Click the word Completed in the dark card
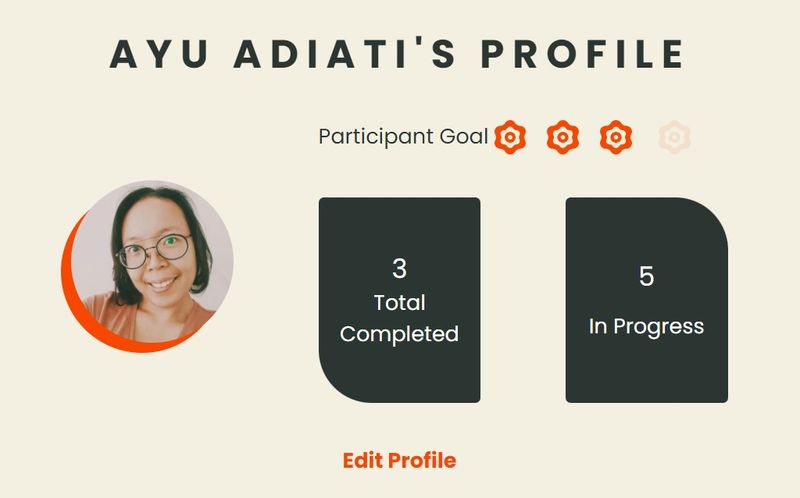The height and width of the screenshot is (498, 800). (399, 334)
